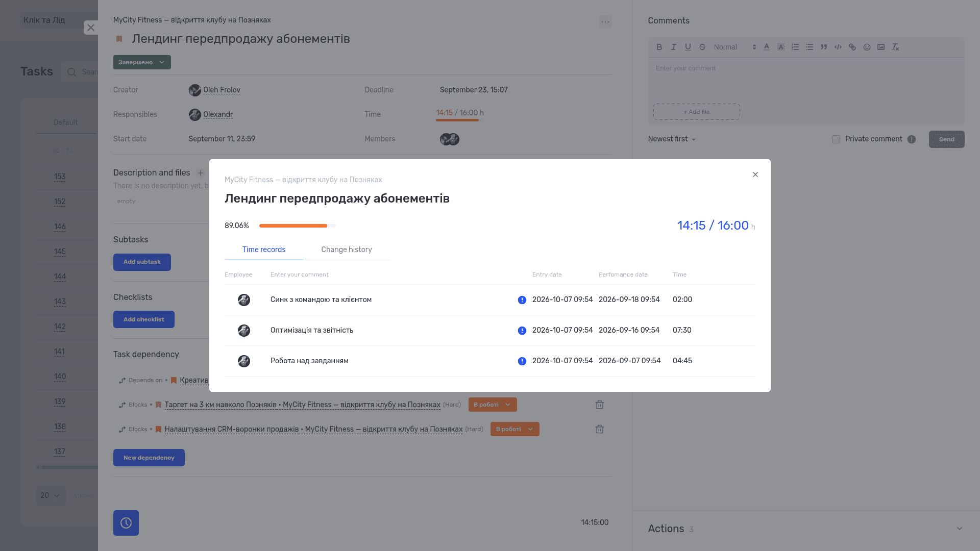Click Add file attachment area

tap(696, 112)
